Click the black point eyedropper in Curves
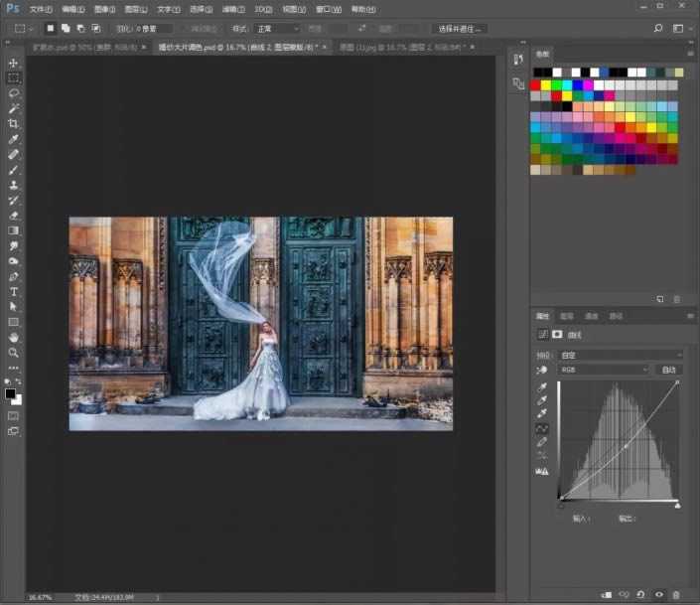The height and width of the screenshot is (605, 700). (541, 388)
